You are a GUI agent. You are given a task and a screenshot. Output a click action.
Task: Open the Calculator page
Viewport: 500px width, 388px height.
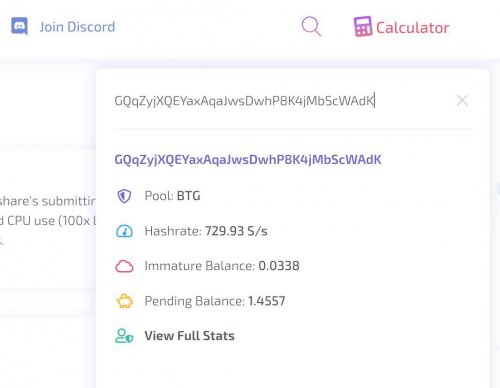pos(413,28)
